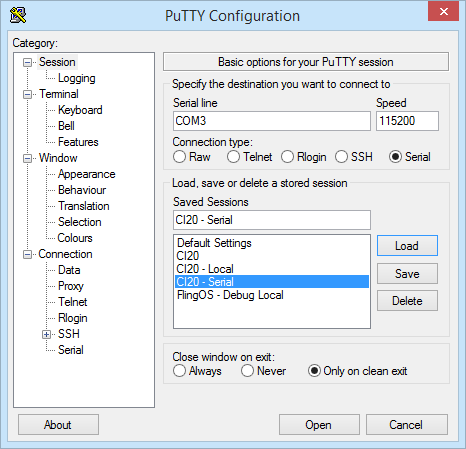Expand the SSH tree node

pos(46,334)
